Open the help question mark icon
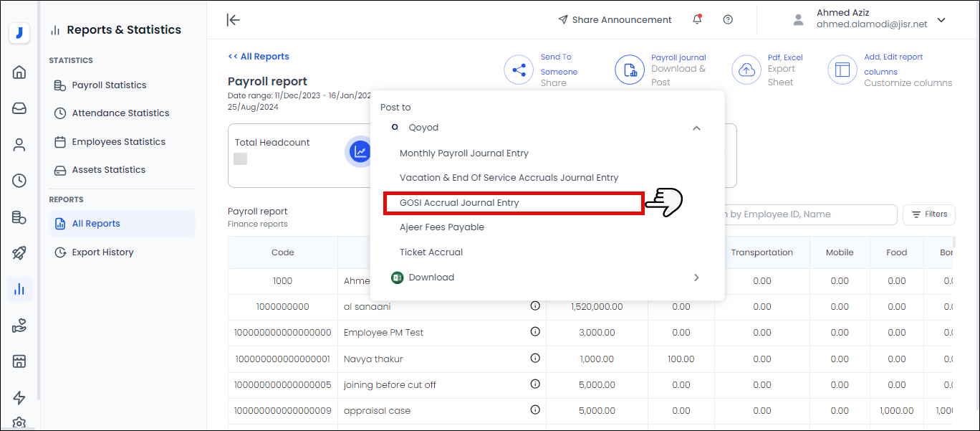Screen dimensions: 980x431 pyautogui.click(x=728, y=19)
